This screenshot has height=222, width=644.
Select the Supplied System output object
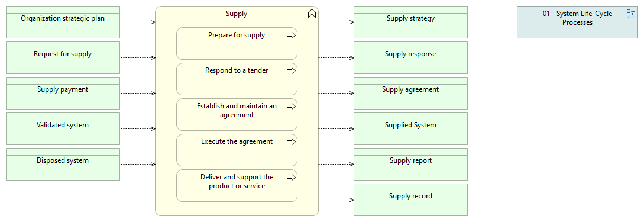point(411,128)
